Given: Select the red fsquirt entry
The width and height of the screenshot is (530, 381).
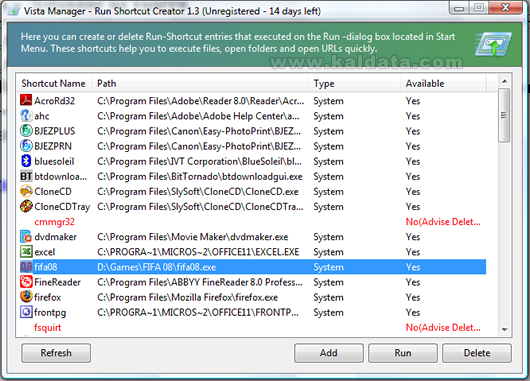Looking at the screenshot, I should (48, 328).
